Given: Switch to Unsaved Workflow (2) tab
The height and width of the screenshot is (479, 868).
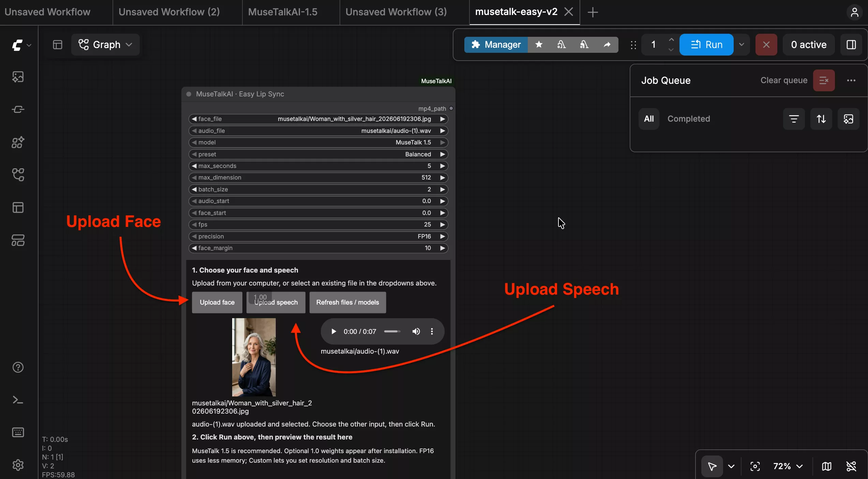Looking at the screenshot, I should coord(169,12).
